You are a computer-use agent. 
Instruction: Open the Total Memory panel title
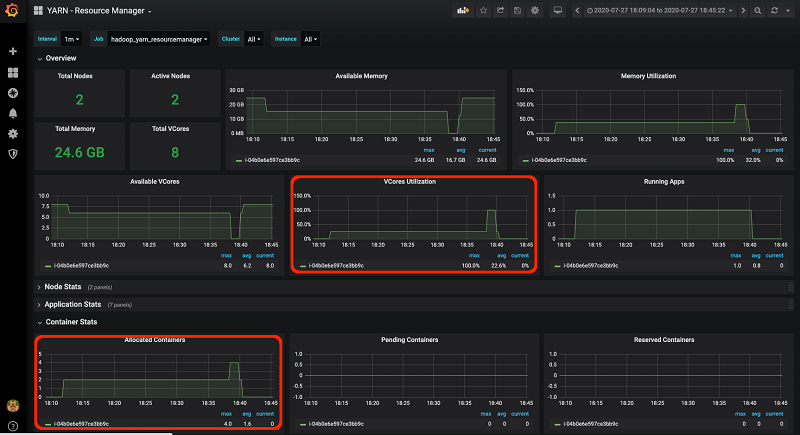point(75,129)
